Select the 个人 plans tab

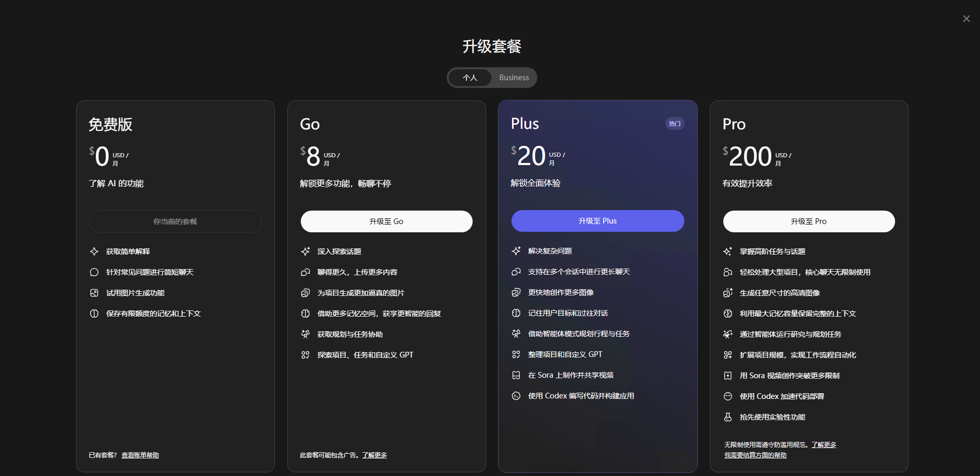470,78
